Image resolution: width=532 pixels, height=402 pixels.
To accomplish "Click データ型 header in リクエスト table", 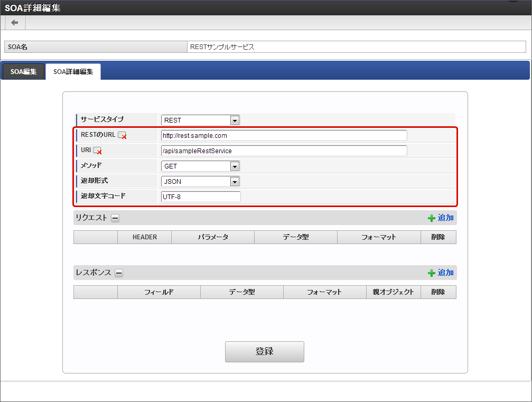I will (296, 237).
